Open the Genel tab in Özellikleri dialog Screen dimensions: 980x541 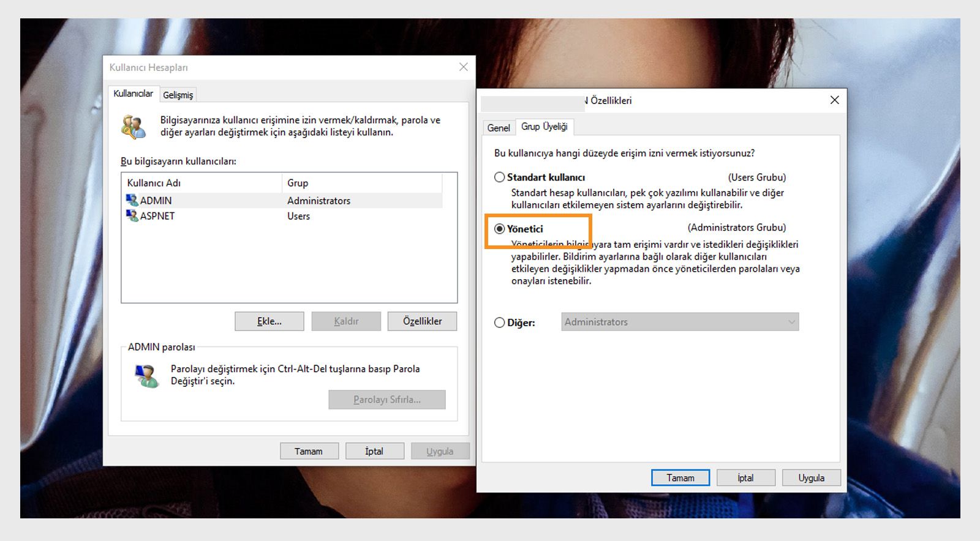[499, 127]
